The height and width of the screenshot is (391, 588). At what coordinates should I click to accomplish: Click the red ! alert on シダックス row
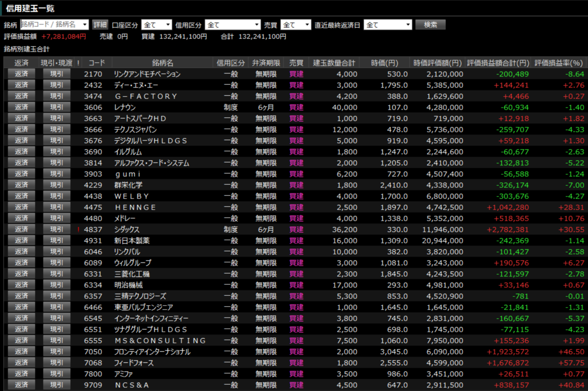point(78,230)
